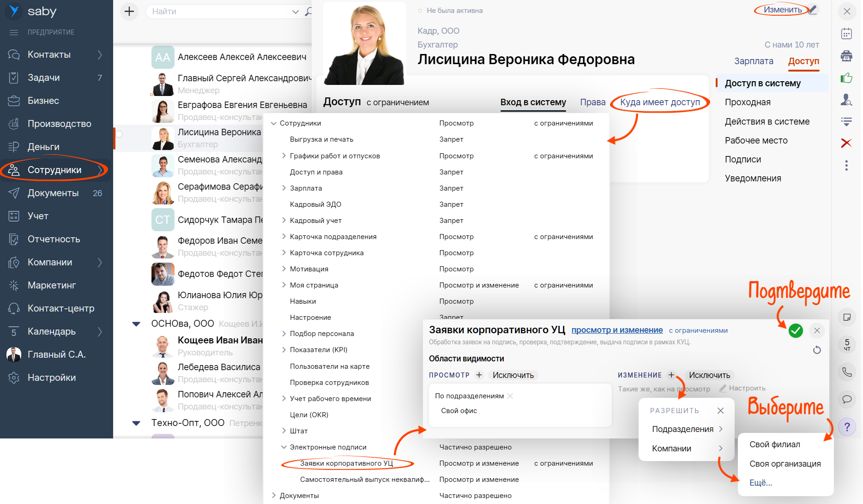Click Исключить next to ПРОСМОТР
Image resolution: width=863 pixels, height=504 pixels.
pyautogui.click(x=513, y=375)
